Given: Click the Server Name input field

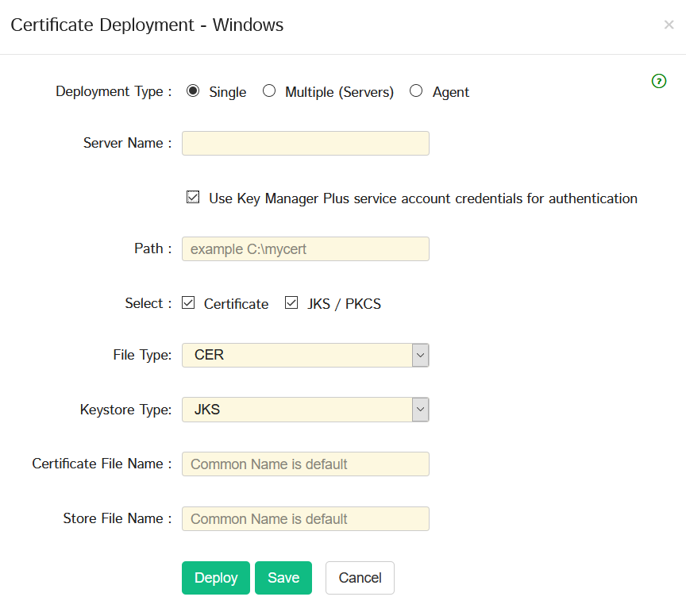Looking at the screenshot, I should click(305, 143).
